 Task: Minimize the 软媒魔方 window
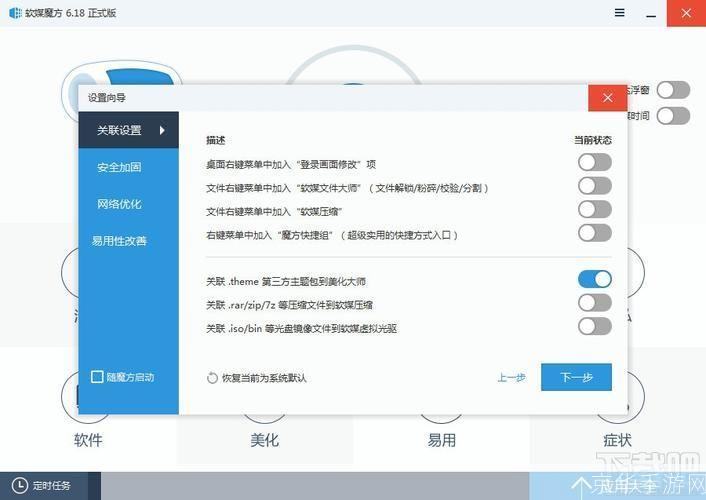(651, 14)
